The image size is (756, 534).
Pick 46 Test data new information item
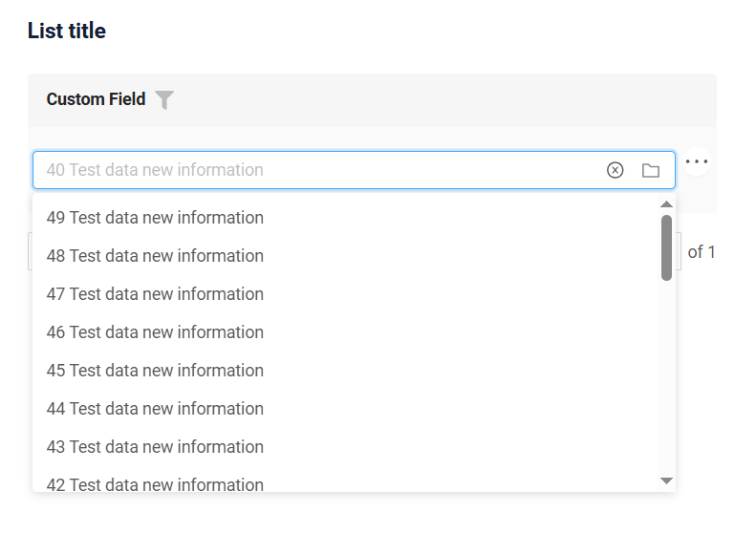[x=345, y=332]
